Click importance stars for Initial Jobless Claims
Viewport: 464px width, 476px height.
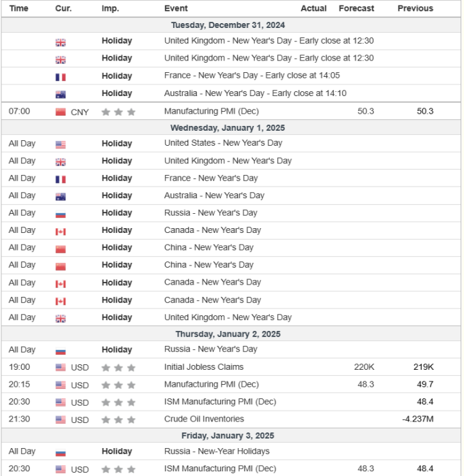tap(119, 368)
